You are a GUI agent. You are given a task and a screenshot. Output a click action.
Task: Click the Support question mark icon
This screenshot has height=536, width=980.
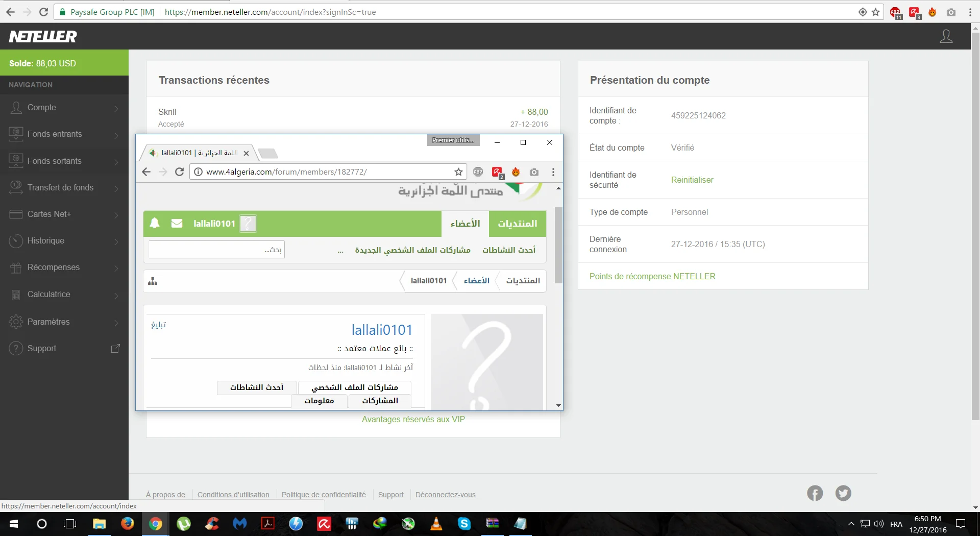pyautogui.click(x=16, y=348)
